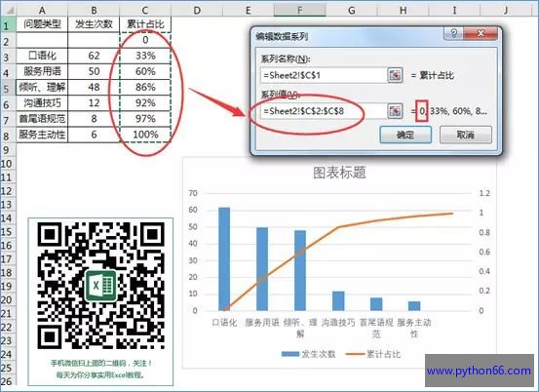Select row 12 header

coord(7,191)
